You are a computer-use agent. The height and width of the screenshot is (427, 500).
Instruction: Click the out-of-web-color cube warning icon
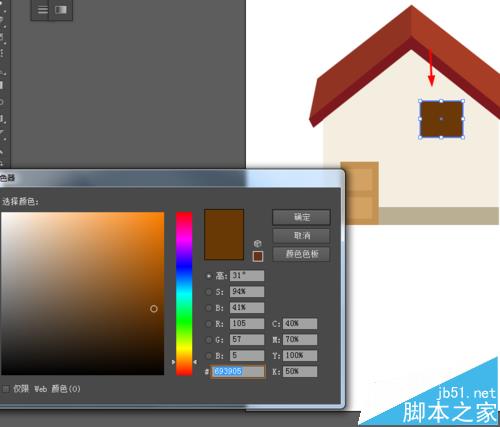coord(257,244)
